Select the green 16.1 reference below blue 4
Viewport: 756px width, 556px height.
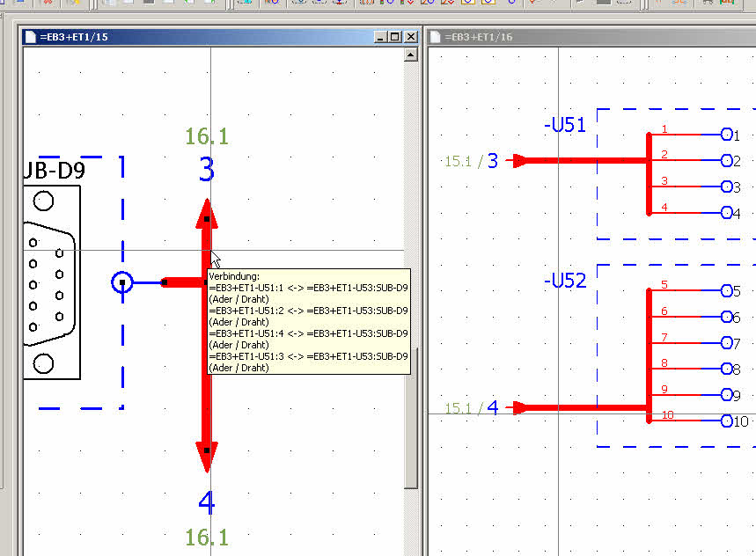[207, 538]
